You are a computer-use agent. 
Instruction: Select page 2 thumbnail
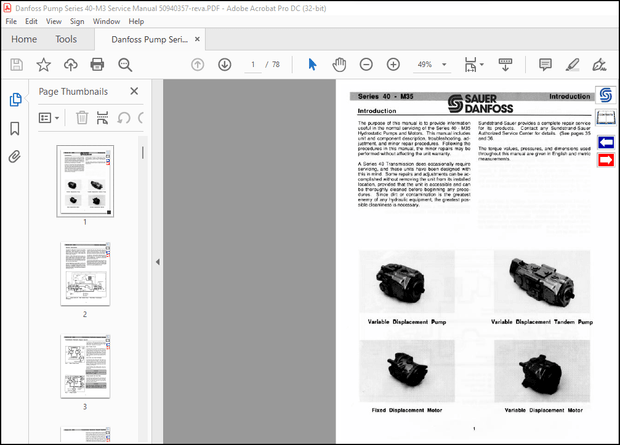[x=85, y=274]
